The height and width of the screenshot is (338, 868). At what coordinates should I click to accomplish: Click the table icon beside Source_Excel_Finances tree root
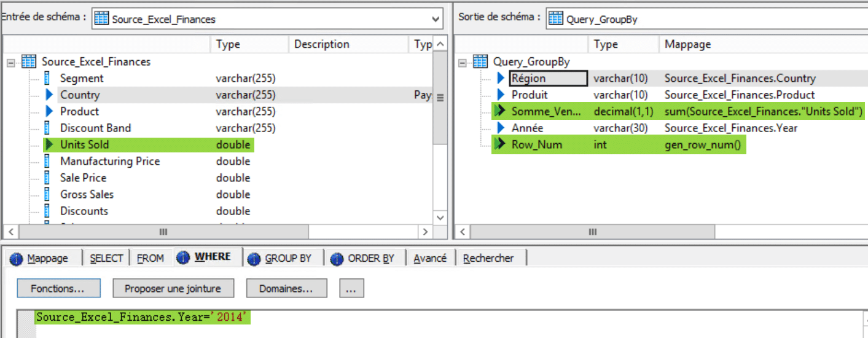click(x=28, y=62)
